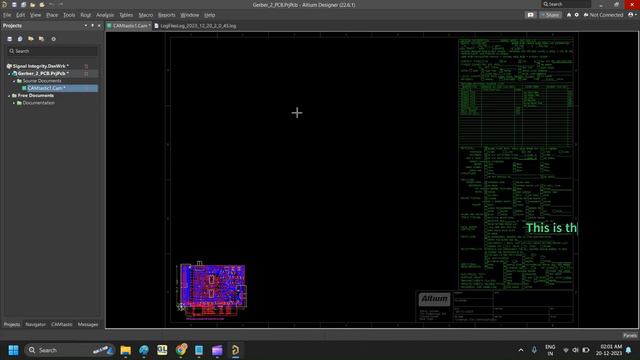Collapse the Free Documents node
The width and height of the screenshot is (640, 360).
click(9, 96)
